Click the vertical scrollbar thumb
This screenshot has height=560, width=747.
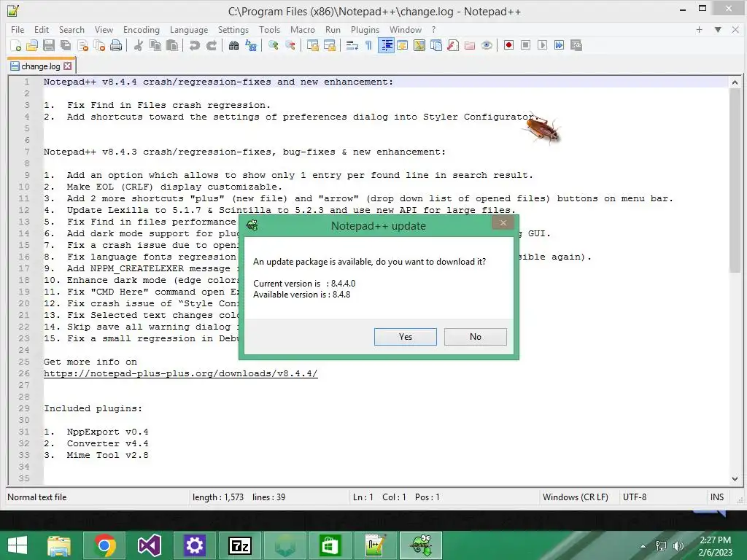(735, 182)
